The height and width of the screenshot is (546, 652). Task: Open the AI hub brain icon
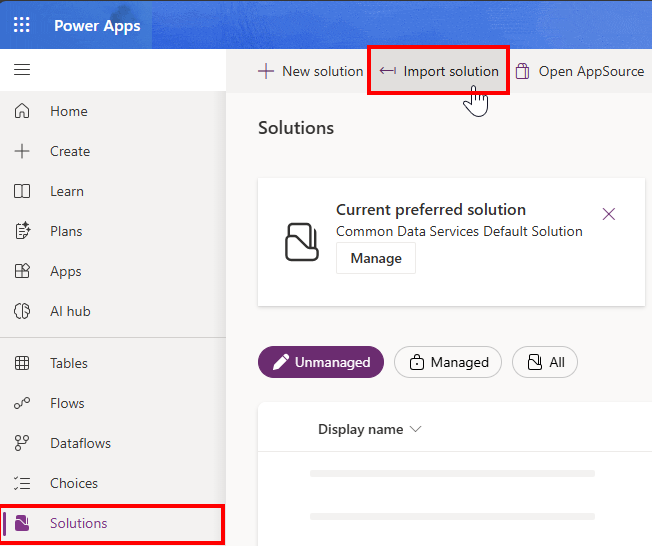tap(22, 311)
